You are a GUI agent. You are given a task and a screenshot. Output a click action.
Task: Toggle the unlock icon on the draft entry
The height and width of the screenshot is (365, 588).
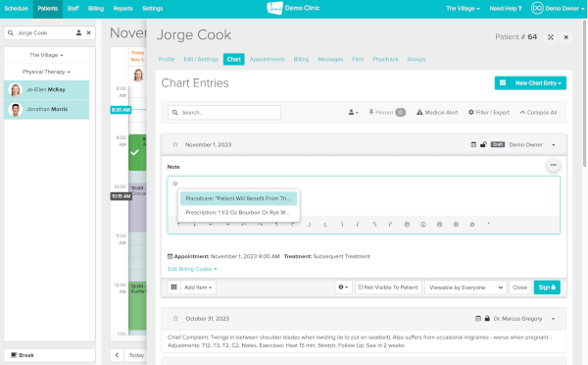pos(483,144)
